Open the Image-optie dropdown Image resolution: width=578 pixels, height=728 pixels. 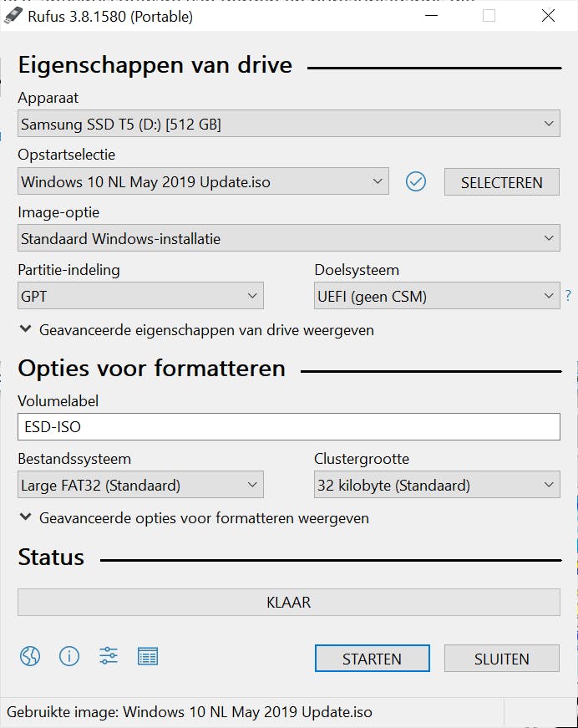pos(288,238)
